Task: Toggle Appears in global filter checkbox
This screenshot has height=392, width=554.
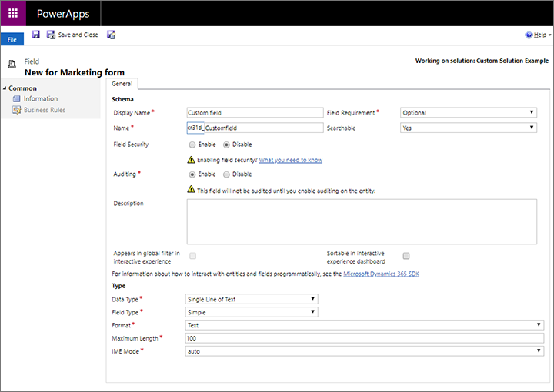Action: tap(192, 256)
